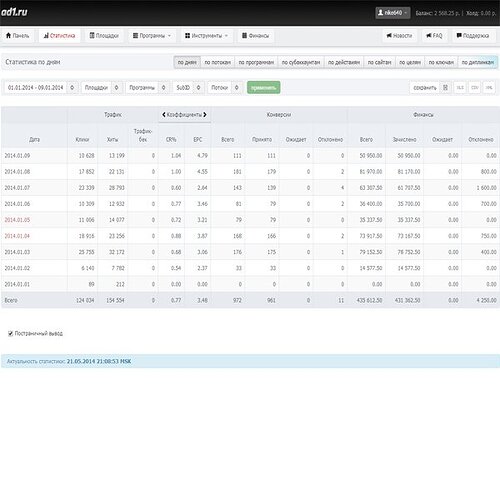Viewport: 500px width, 500px height.
Task: Click the table icon beside сохранить
Action: click(445, 88)
